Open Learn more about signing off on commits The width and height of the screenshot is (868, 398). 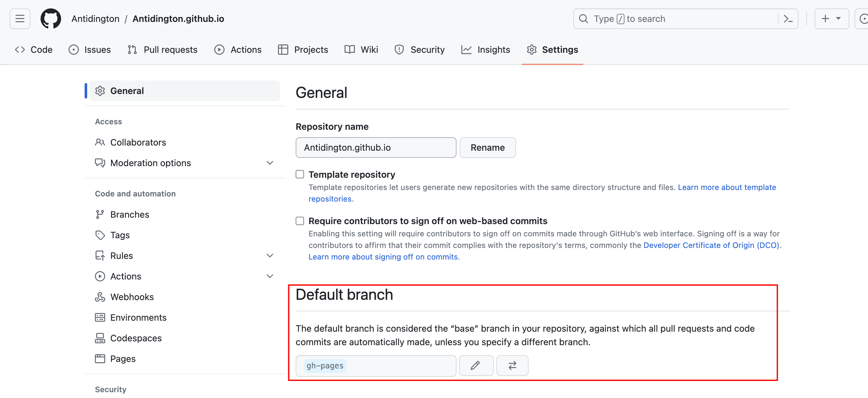coord(383,257)
